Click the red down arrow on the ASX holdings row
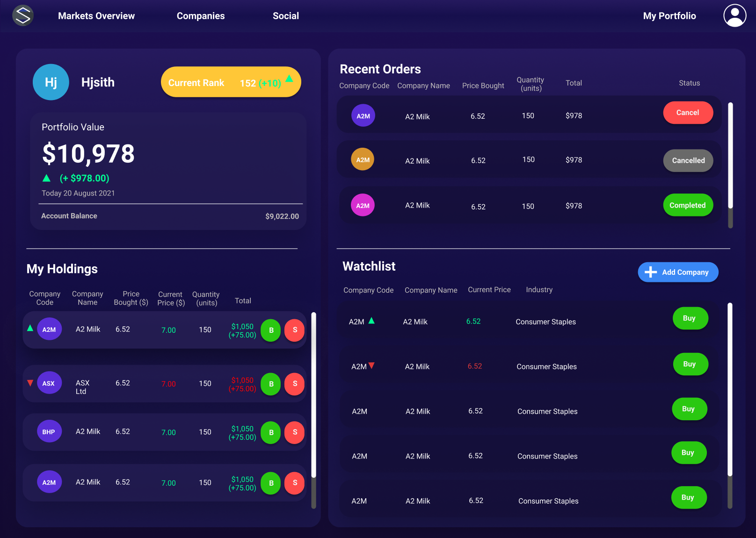 coord(30,383)
